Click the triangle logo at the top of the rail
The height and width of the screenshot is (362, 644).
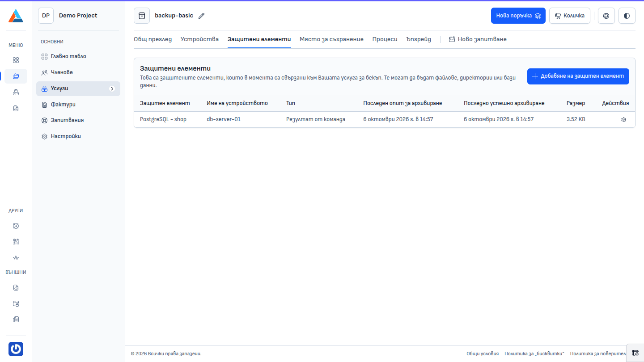(16, 16)
